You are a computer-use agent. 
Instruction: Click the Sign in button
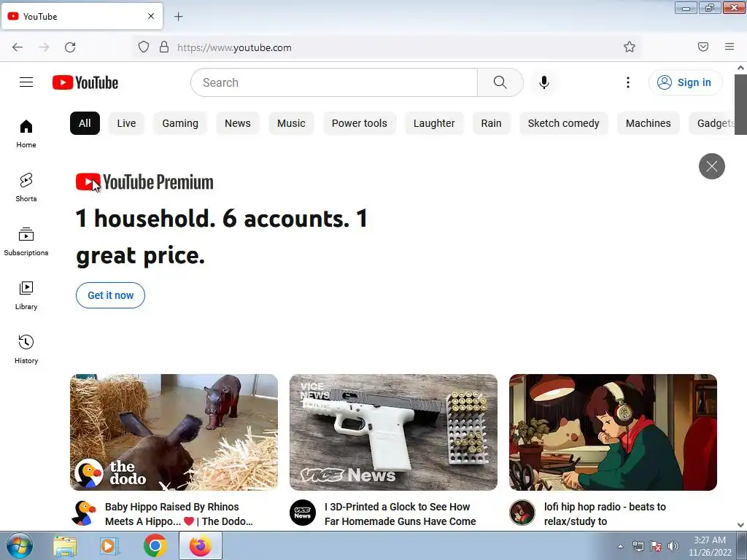pyautogui.click(x=685, y=82)
